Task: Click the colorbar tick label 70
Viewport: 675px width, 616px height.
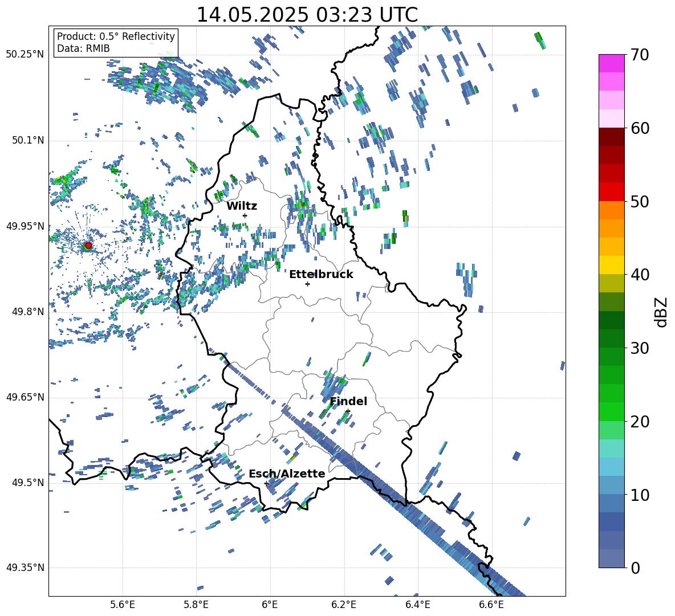Action: pos(640,55)
